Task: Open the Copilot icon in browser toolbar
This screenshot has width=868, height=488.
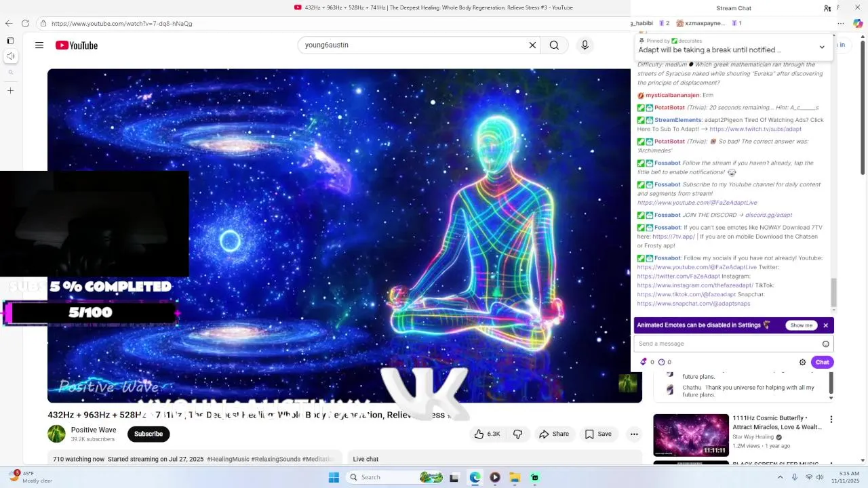Action: (858, 24)
